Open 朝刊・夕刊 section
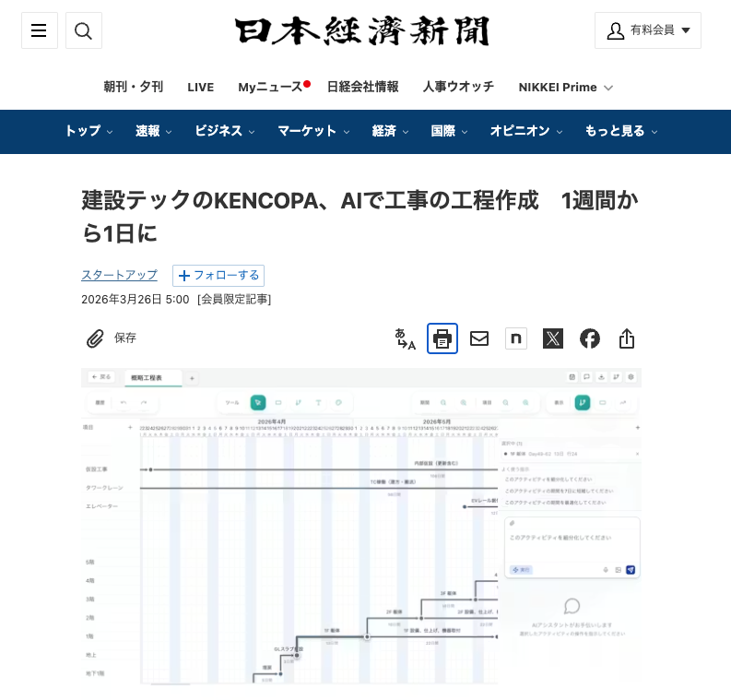This screenshot has width=731, height=700. 134,87
